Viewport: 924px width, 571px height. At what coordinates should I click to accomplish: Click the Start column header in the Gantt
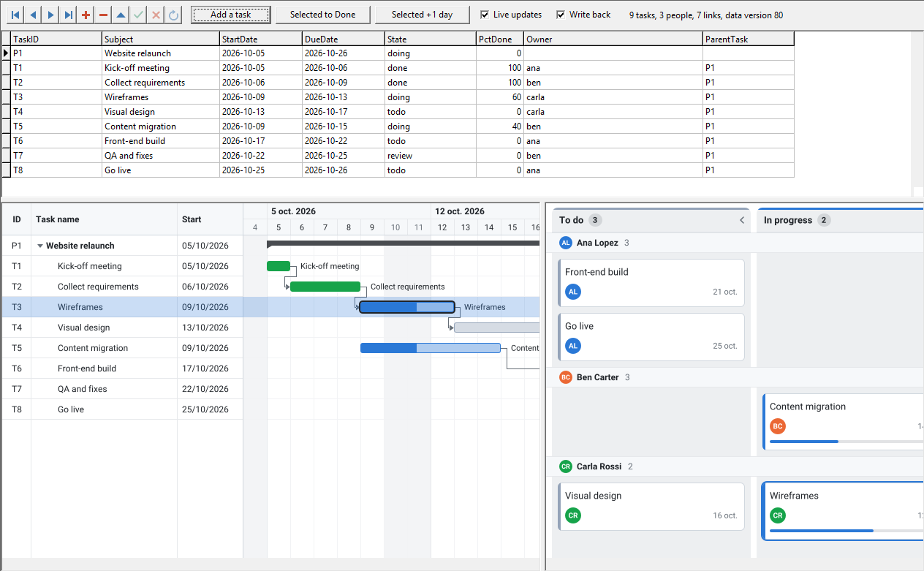coord(210,219)
